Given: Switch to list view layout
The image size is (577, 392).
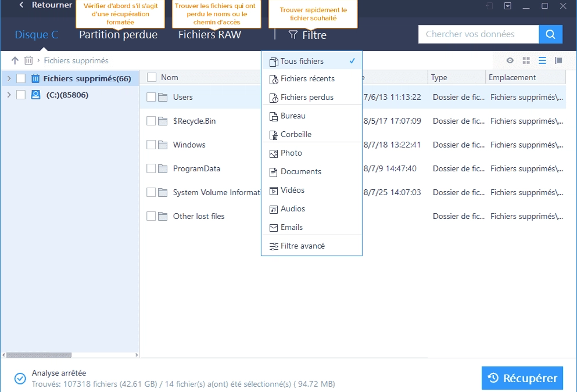Looking at the screenshot, I should (542, 60).
